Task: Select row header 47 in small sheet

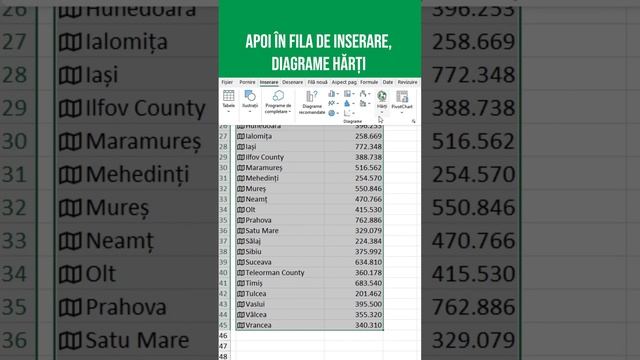Action: 223,346
